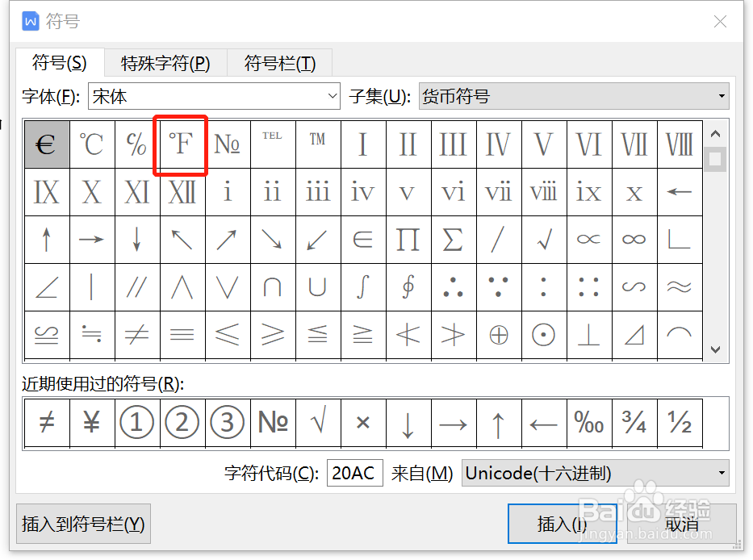Select the Fahrenheit ℉ symbol
The height and width of the screenshot is (560, 753).
[x=180, y=145]
